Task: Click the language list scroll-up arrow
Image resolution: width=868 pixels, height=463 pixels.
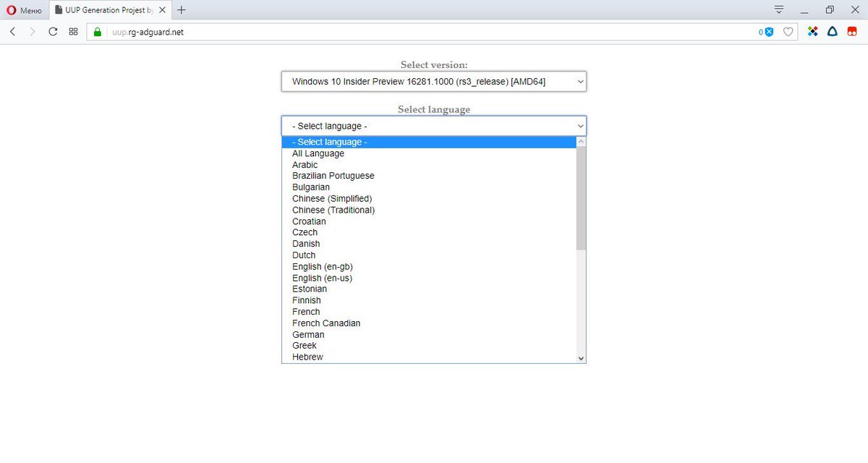Action: point(581,142)
